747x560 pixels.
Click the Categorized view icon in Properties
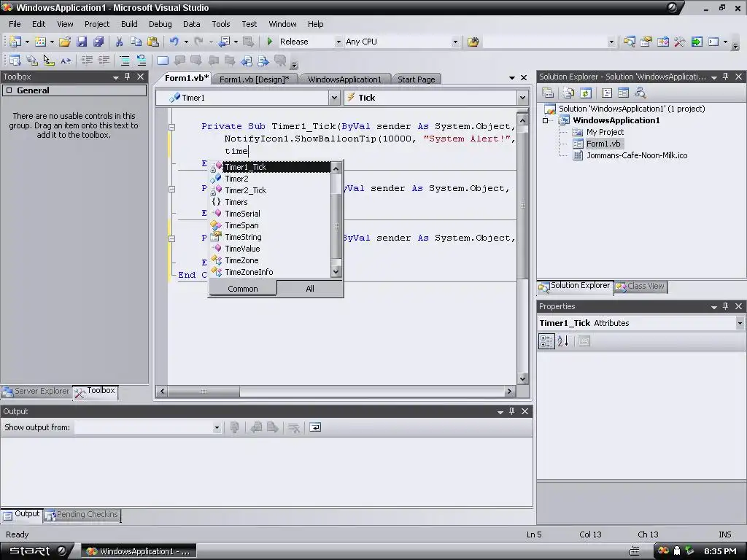546,341
